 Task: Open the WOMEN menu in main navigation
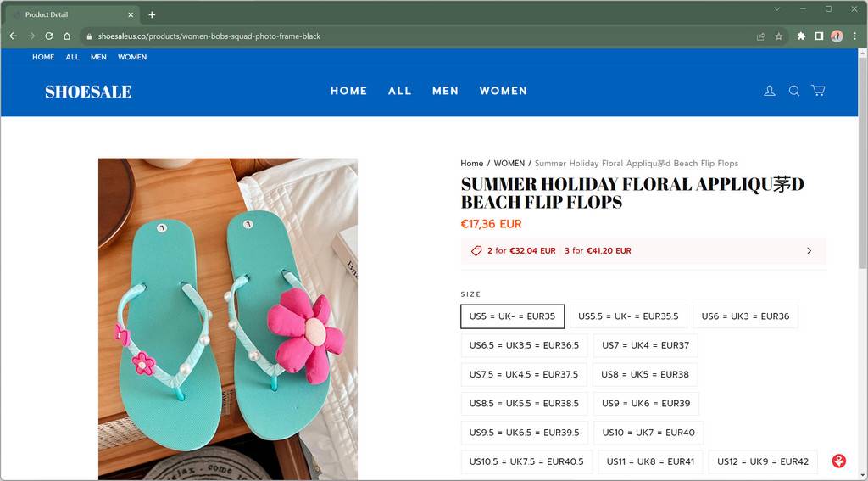[x=503, y=91]
